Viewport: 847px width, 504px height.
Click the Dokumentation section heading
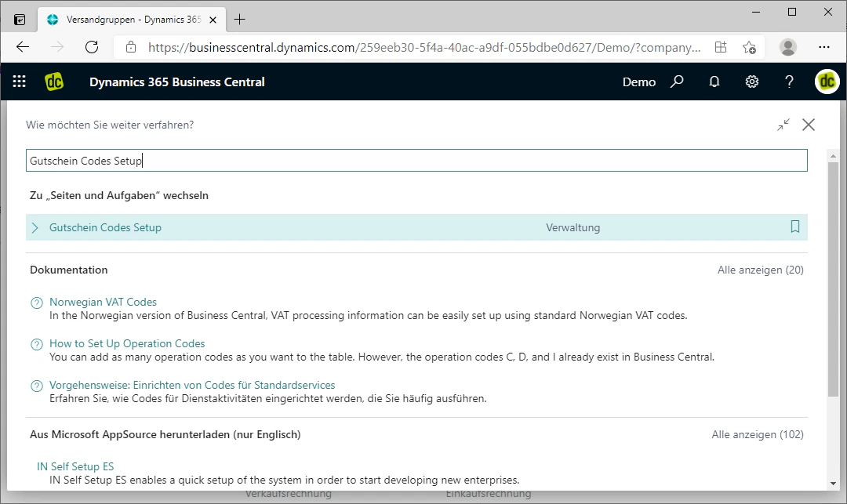point(68,270)
